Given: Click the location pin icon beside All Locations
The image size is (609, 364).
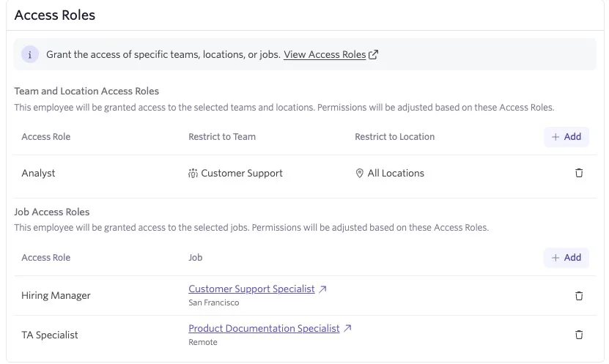Looking at the screenshot, I should [360, 173].
